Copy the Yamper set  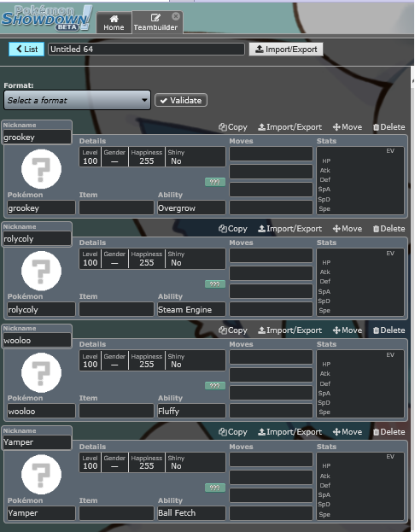coord(233,432)
